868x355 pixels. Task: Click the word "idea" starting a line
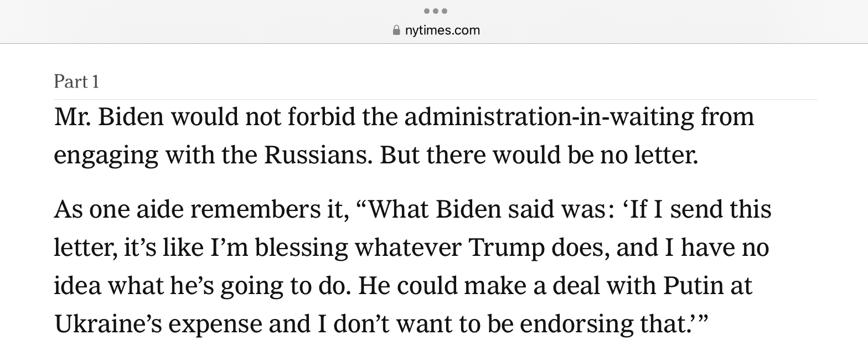point(77,286)
